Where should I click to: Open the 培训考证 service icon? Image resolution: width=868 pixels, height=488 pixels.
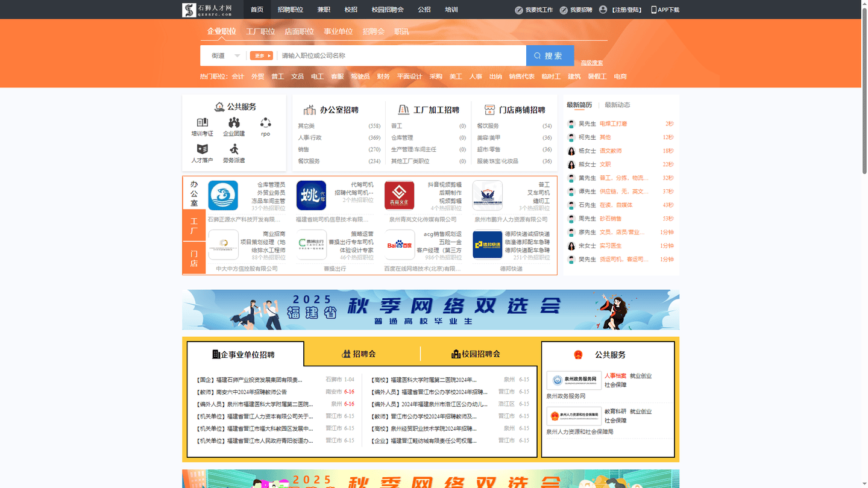pyautogui.click(x=202, y=122)
